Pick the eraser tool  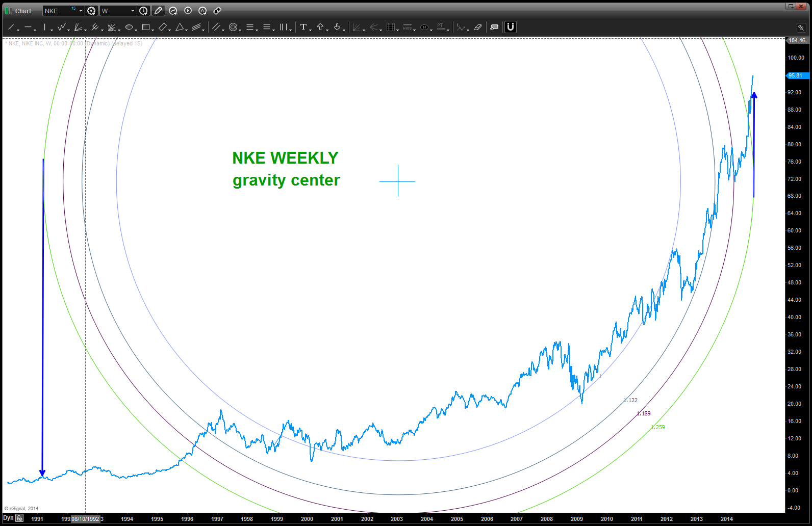[478, 27]
